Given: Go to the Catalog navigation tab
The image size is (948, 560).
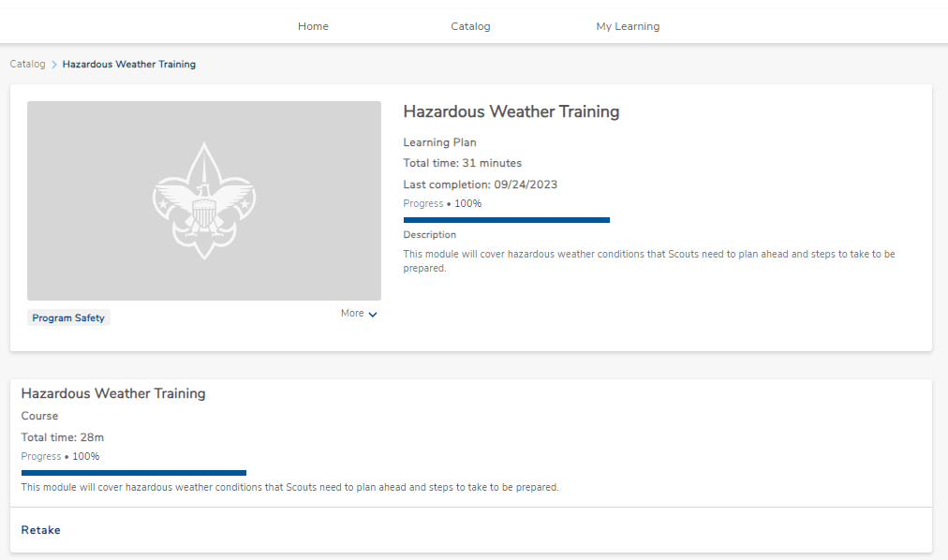Looking at the screenshot, I should pos(470,26).
